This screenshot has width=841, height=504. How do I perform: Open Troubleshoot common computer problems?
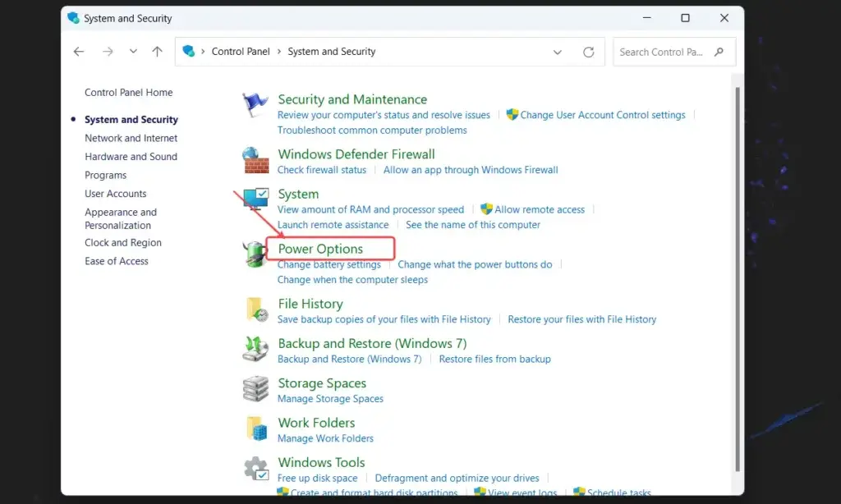(373, 130)
